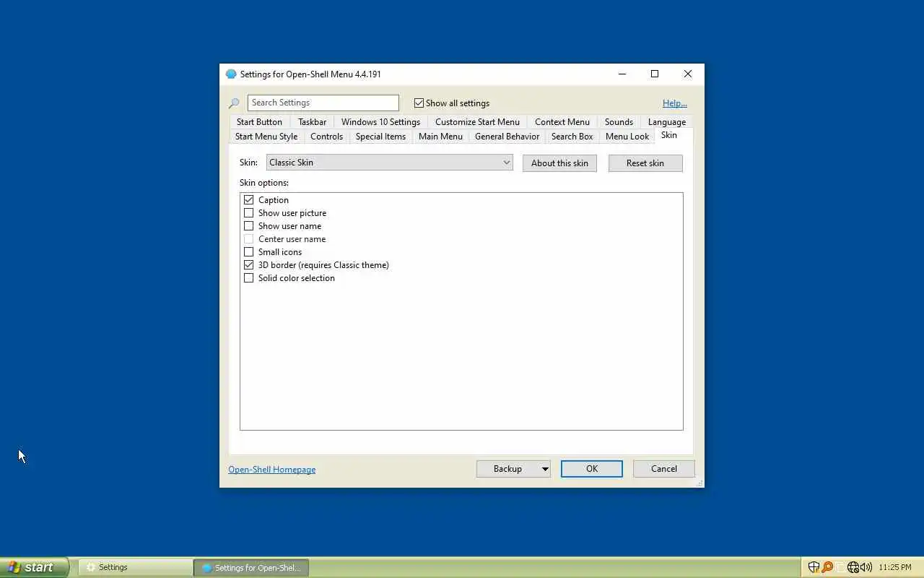Switch to the Settings taskbar window button
Image resolution: width=924 pixels, height=578 pixels.
135,567
